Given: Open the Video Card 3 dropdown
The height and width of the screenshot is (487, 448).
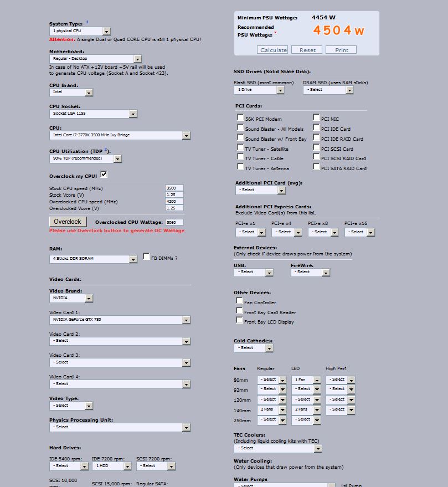Looking at the screenshot, I should pyautogui.click(x=120, y=363).
